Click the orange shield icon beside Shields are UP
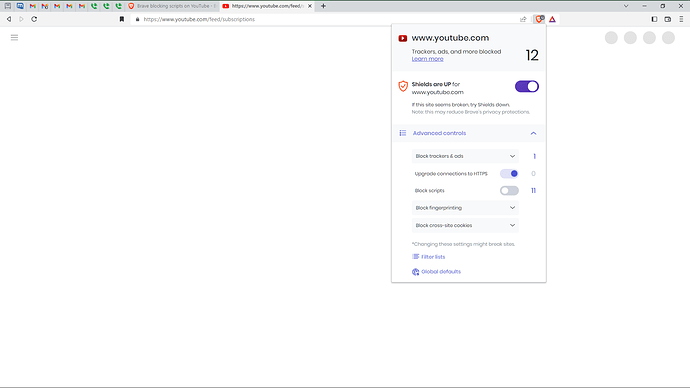Viewport: 690px width, 388px height. click(403, 86)
